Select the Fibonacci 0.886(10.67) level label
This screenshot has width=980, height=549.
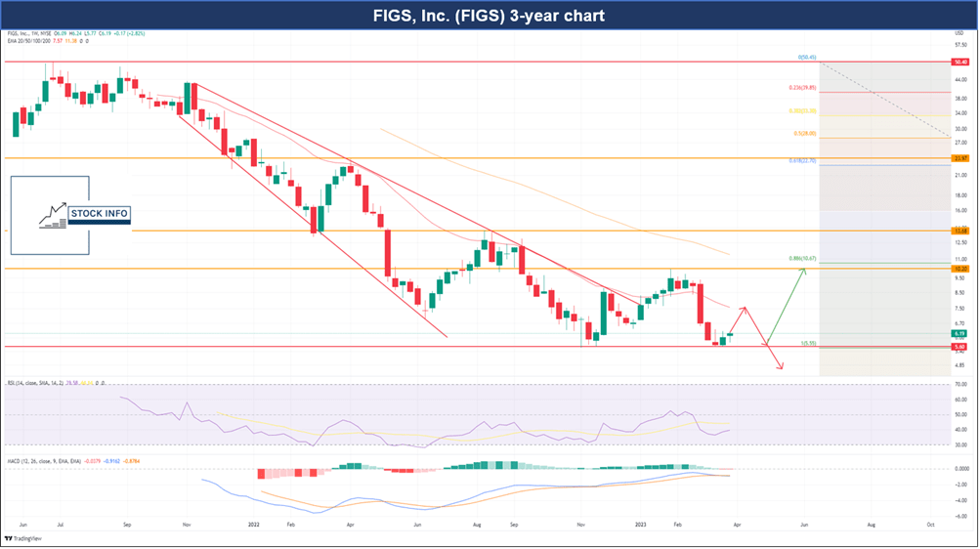(x=802, y=259)
